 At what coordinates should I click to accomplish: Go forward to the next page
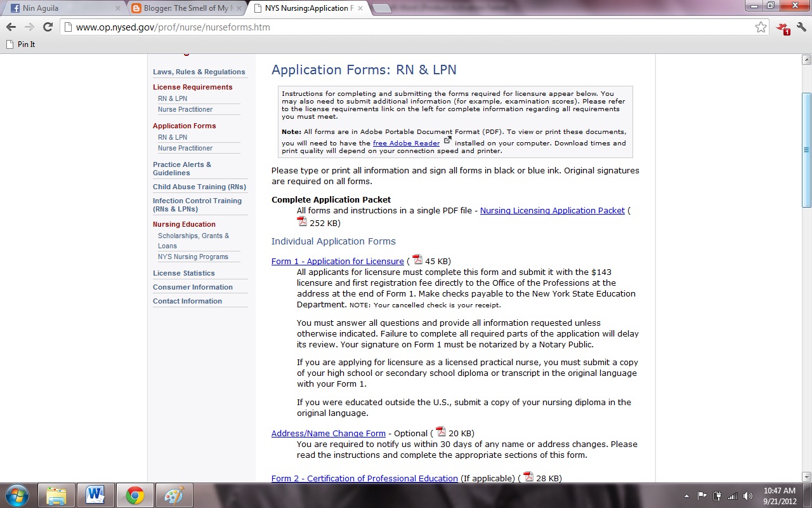29,27
